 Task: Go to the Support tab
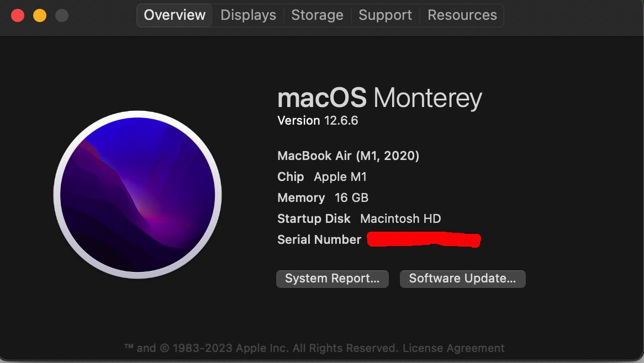385,15
